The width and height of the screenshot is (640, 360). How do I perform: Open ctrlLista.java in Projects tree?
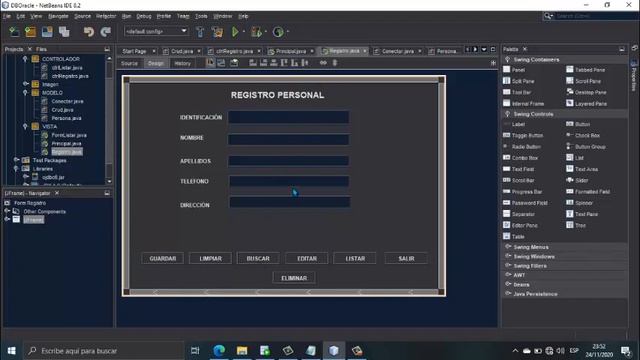(67, 68)
